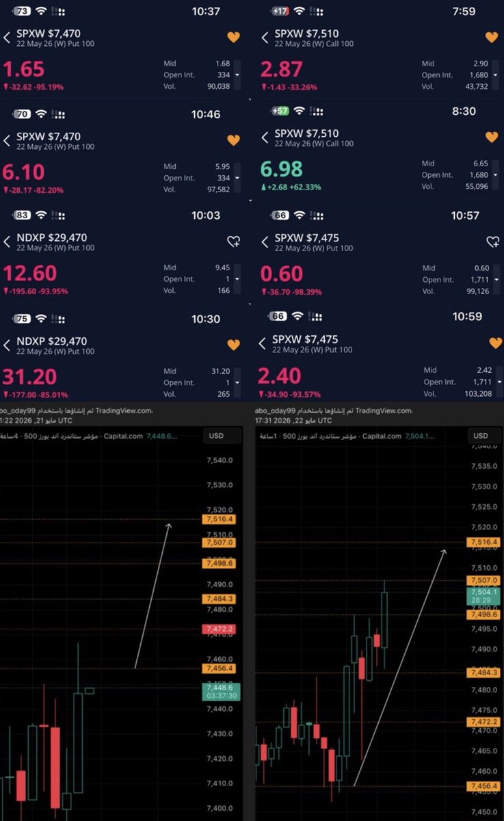
Task: Select 7,516.4 price label on right chart
Action: [x=483, y=543]
